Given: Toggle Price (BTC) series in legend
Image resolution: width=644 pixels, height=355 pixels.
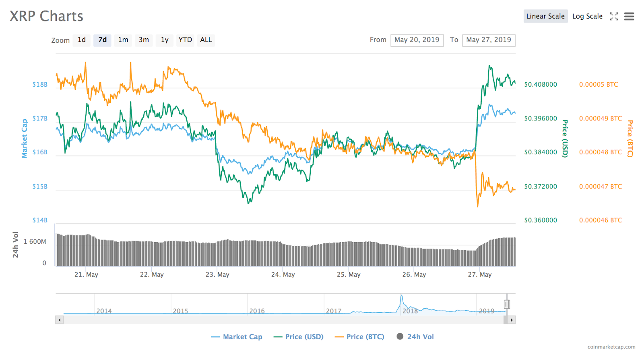Looking at the screenshot, I should (359, 337).
